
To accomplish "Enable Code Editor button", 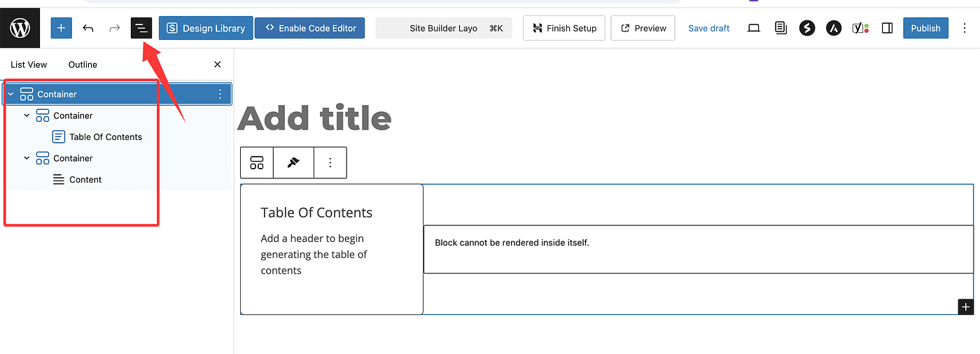I will pyautogui.click(x=309, y=28).
